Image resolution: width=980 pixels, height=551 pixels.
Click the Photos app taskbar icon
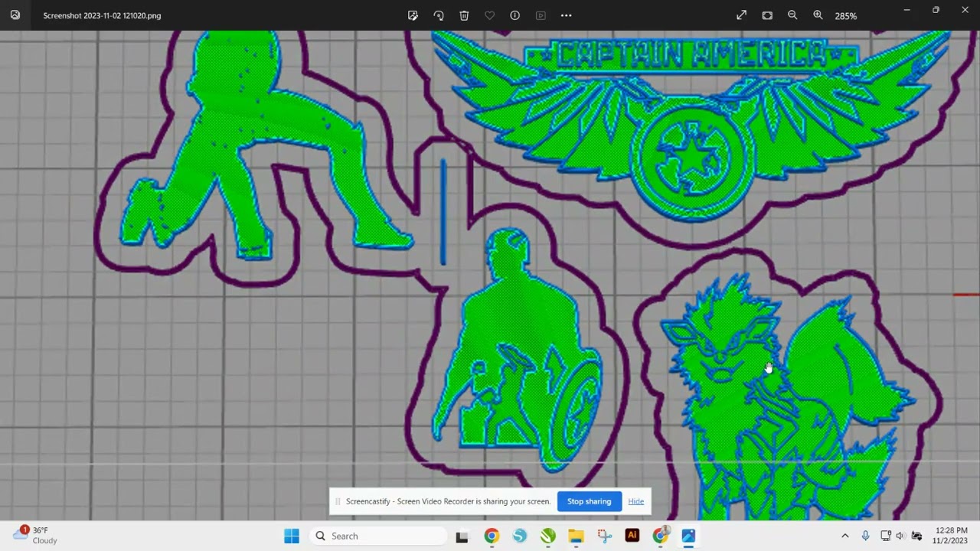coord(688,536)
